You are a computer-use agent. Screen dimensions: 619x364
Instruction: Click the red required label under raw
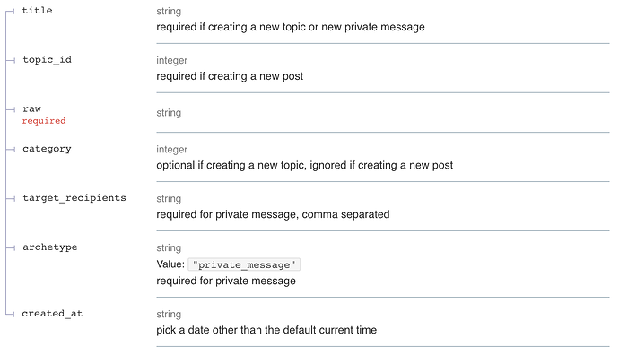44,121
